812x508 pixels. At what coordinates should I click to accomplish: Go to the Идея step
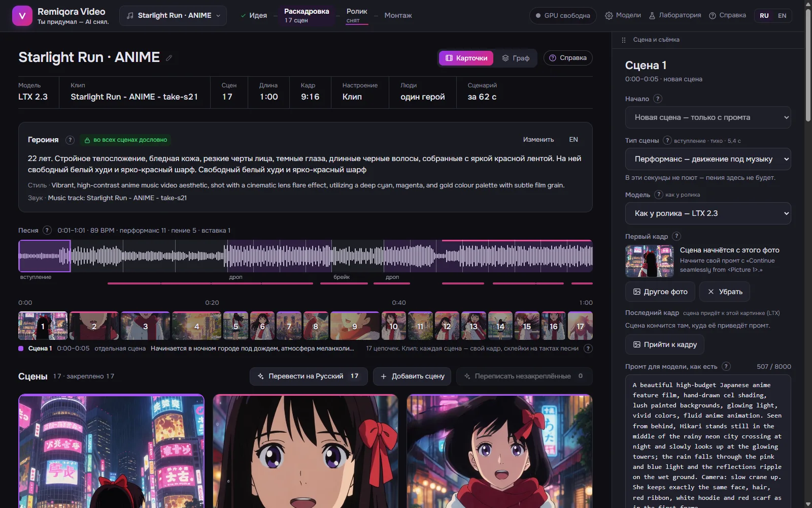point(253,16)
